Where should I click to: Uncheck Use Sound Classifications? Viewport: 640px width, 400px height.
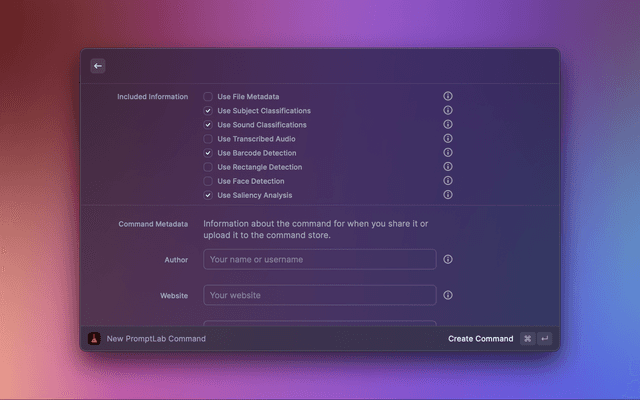[x=208, y=125]
